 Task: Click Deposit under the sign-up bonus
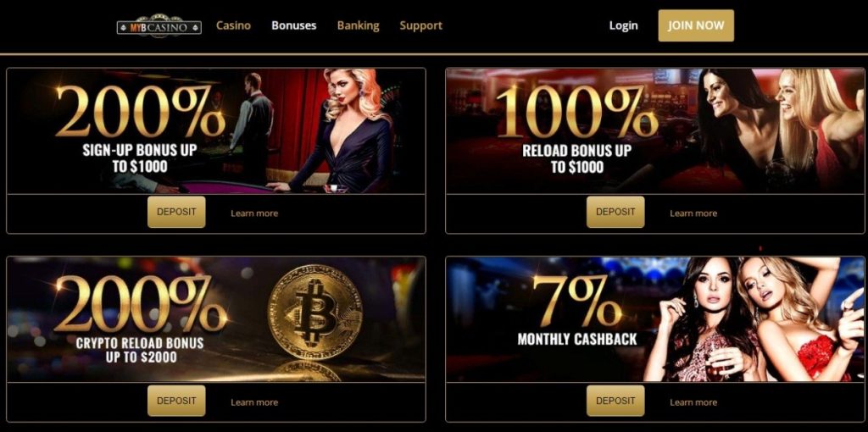coord(176,212)
